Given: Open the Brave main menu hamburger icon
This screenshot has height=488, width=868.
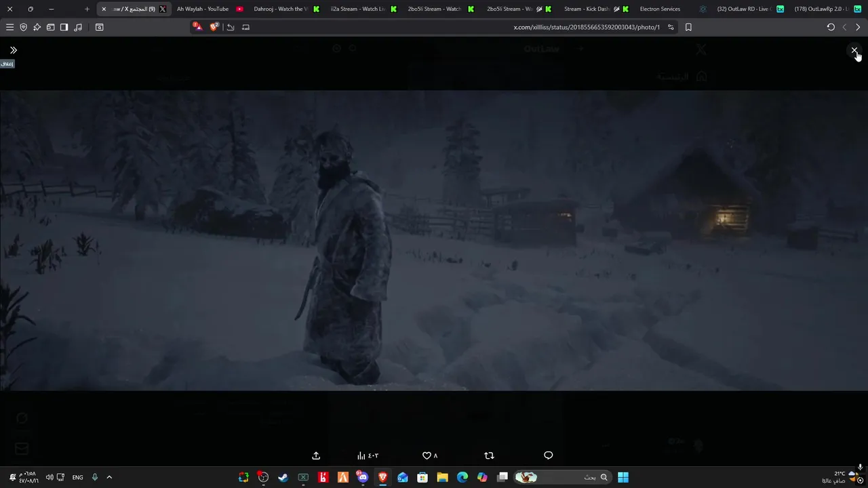Looking at the screenshot, I should point(9,27).
